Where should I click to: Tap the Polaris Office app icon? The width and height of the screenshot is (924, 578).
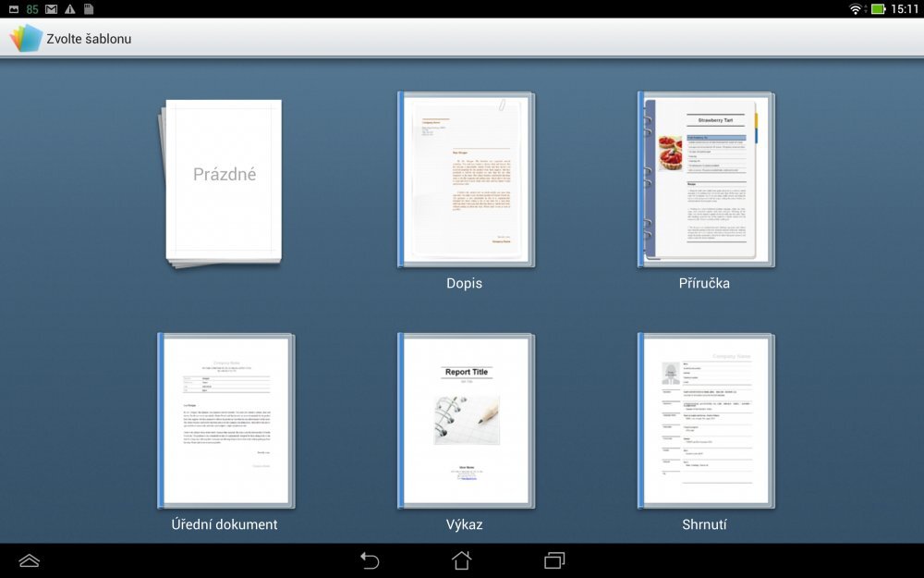[25, 38]
